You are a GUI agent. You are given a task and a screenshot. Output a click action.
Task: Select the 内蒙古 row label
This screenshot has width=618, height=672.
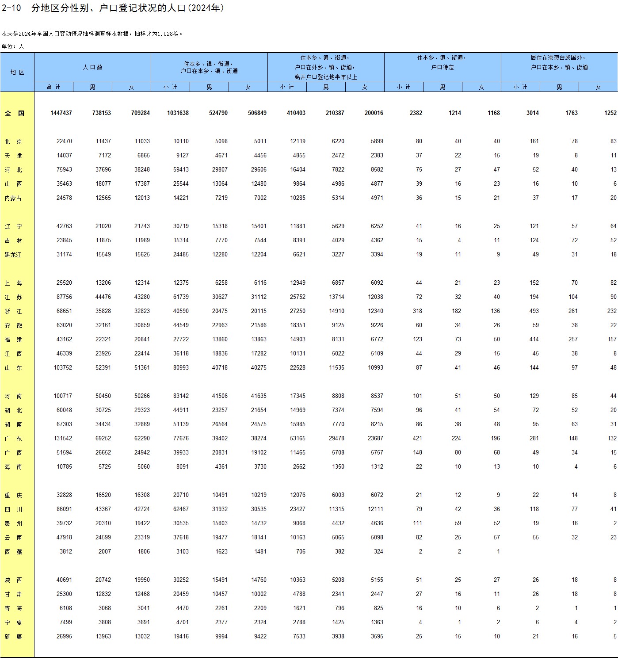click(13, 198)
